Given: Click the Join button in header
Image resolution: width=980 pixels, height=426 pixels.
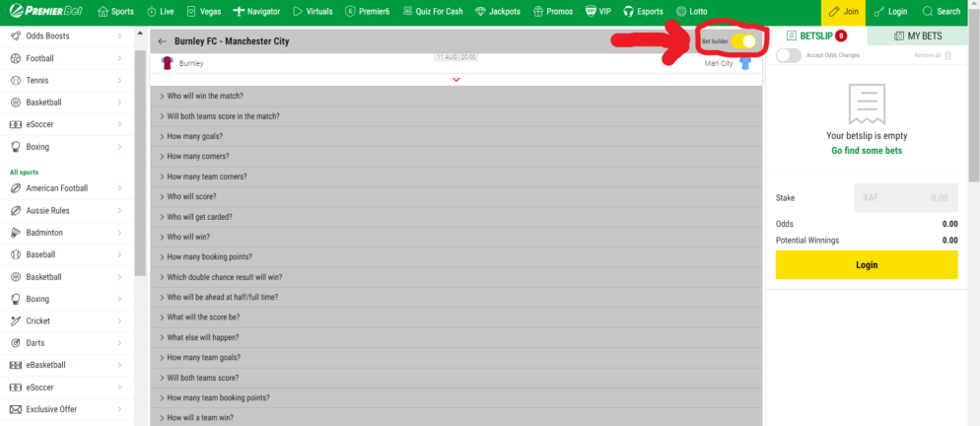Looking at the screenshot, I should (x=843, y=12).
